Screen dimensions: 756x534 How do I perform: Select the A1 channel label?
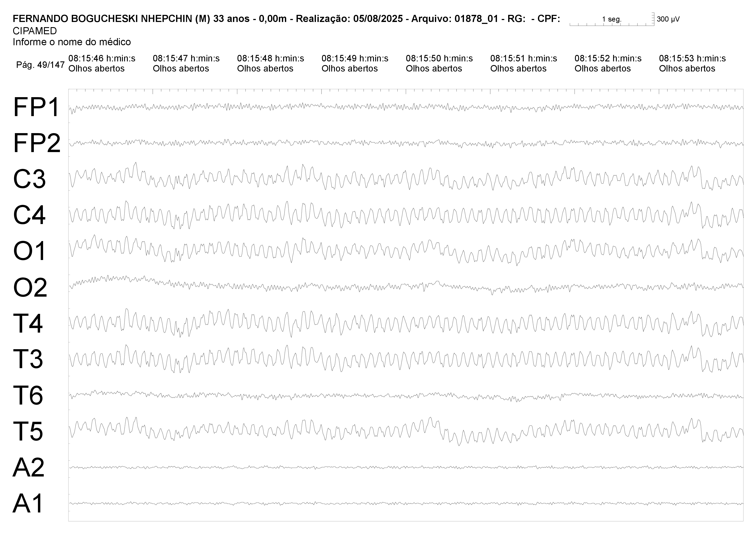pyautogui.click(x=28, y=503)
